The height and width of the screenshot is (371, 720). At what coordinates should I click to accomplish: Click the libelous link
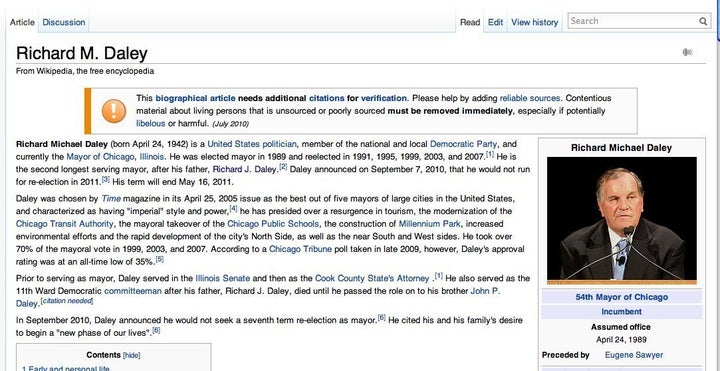(x=151, y=124)
